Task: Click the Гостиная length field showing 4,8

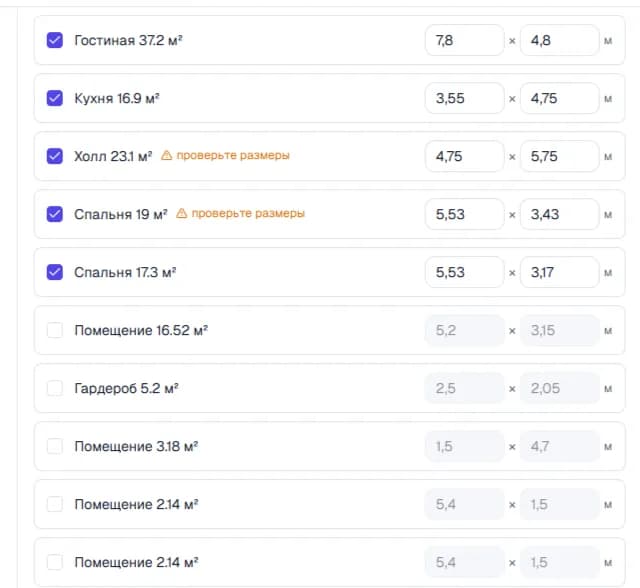Action: coord(560,40)
